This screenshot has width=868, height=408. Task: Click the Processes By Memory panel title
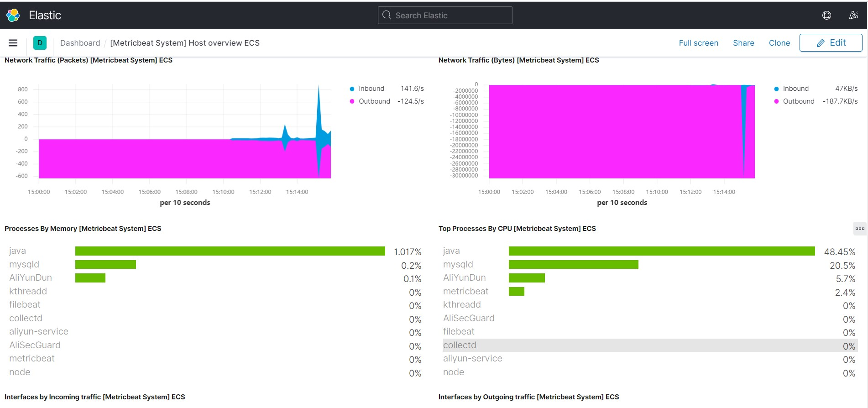pos(83,229)
